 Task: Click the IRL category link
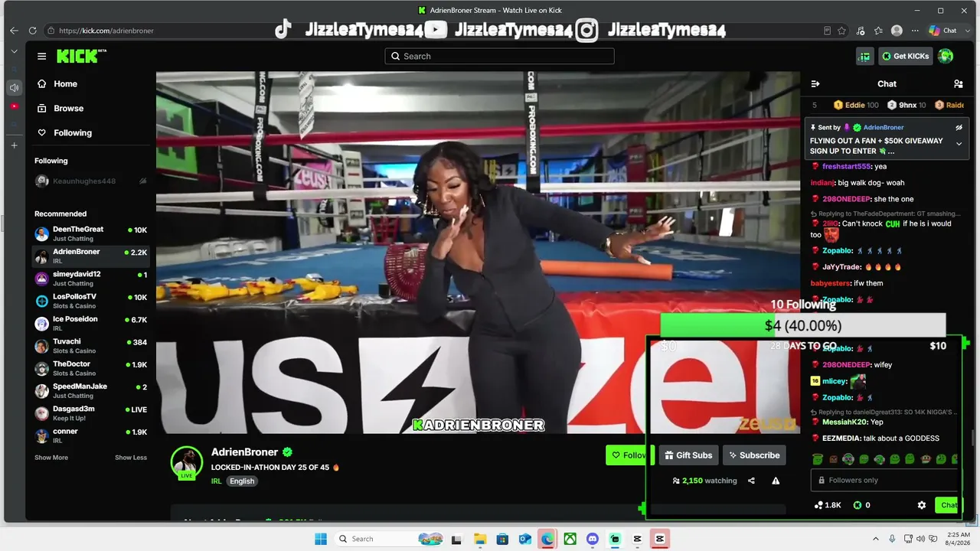[217, 481]
